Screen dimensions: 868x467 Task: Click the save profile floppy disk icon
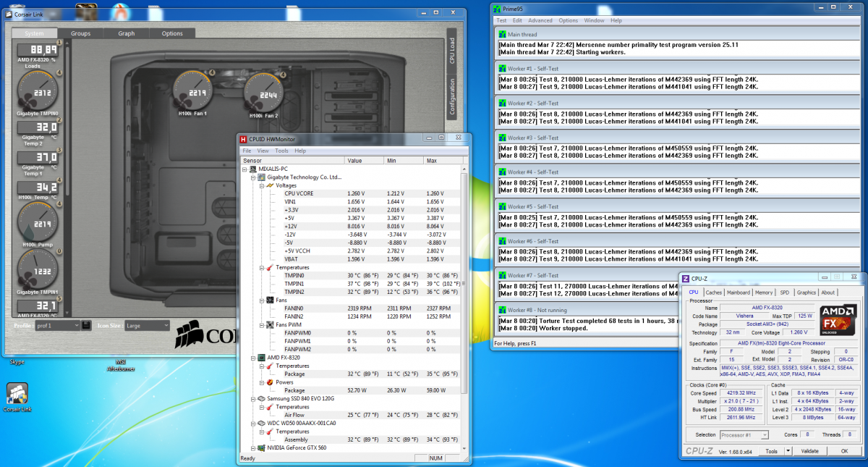click(87, 326)
